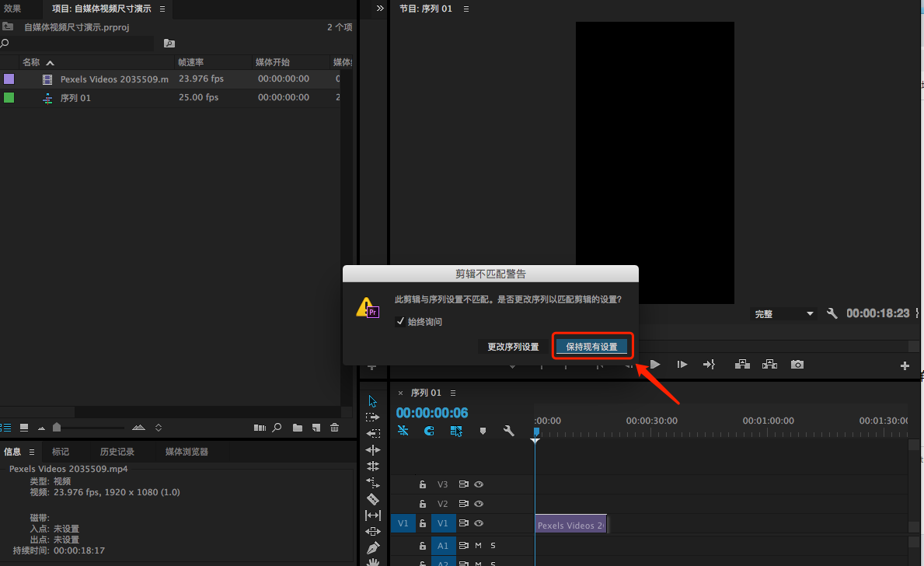Switch to the 媒体浏览器 tab
Image resolution: width=924 pixels, height=566 pixels.
click(187, 452)
